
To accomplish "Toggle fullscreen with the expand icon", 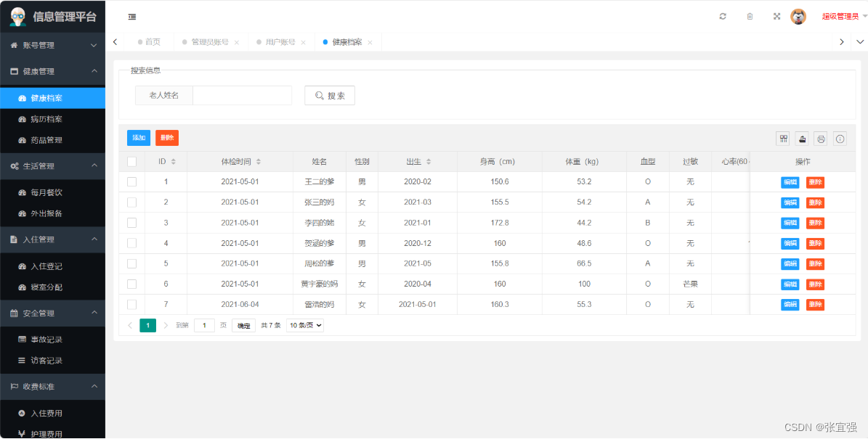I will [776, 16].
